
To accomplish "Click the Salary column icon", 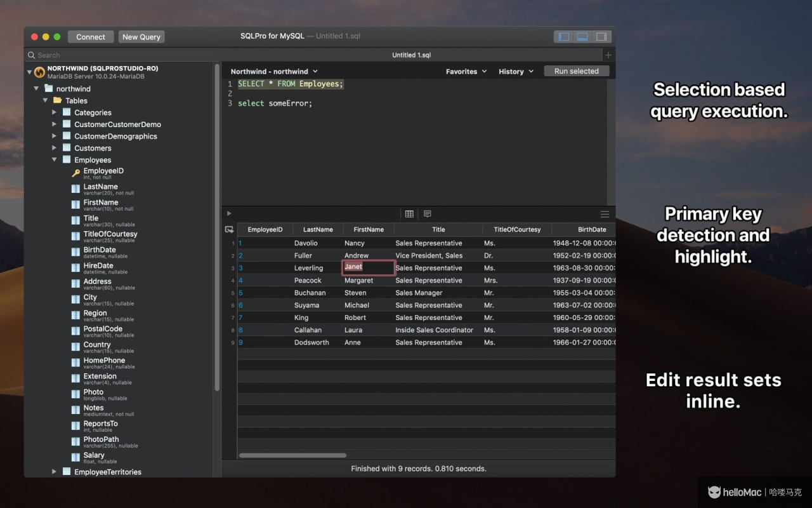I will (75, 457).
